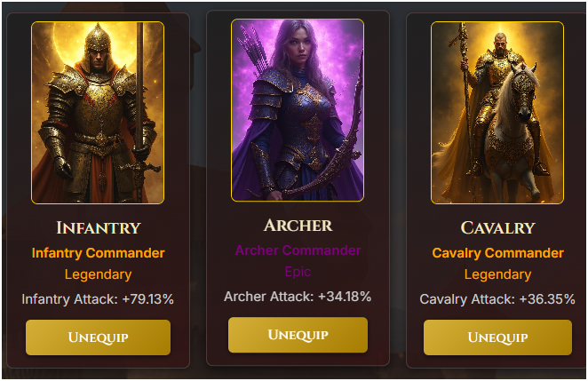This screenshot has height=381, width=588.
Task: Click the Archer Epic rarity label
Action: [298, 272]
